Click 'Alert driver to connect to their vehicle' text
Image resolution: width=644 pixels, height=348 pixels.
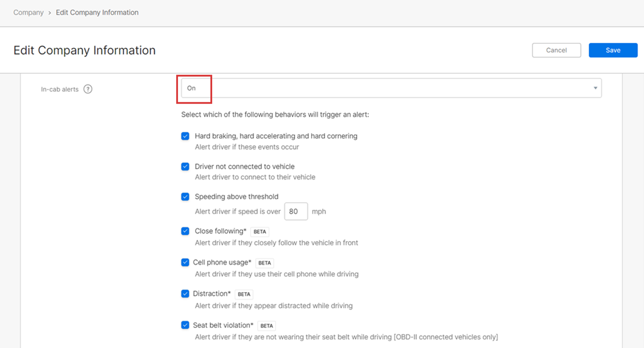[x=255, y=177]
